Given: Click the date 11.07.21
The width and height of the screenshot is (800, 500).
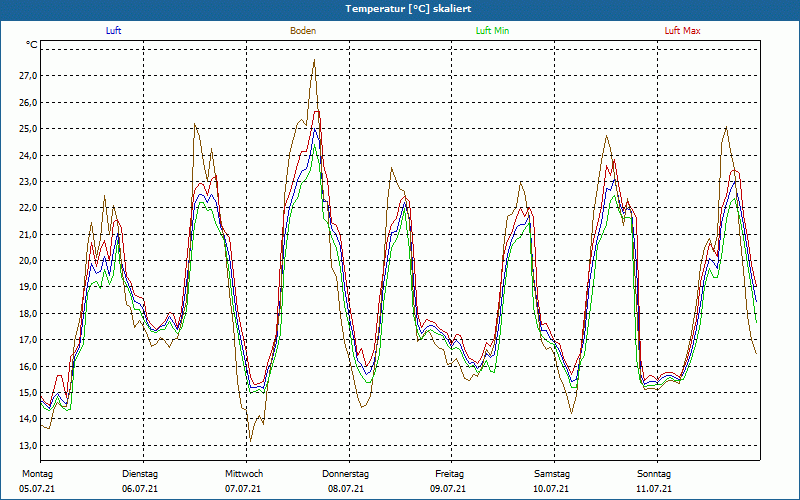Looking at the screenshot, I should (654, 489).
